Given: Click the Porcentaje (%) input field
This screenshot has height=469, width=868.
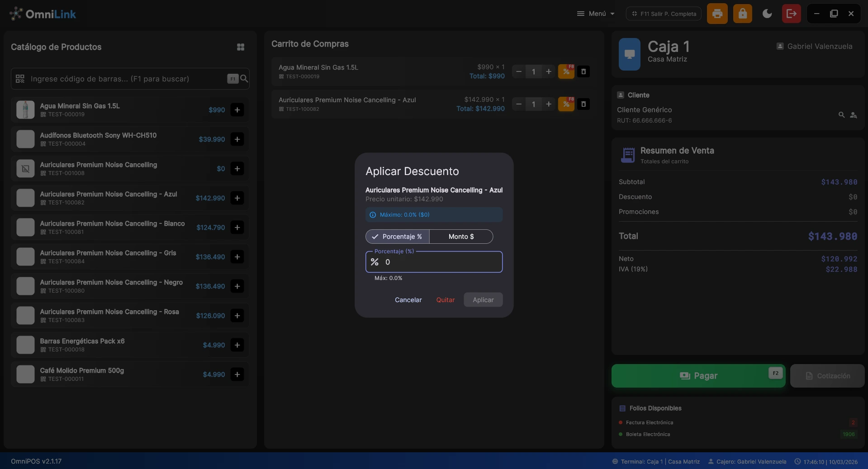Looking at the screenshot, I should tap(434, 262).
